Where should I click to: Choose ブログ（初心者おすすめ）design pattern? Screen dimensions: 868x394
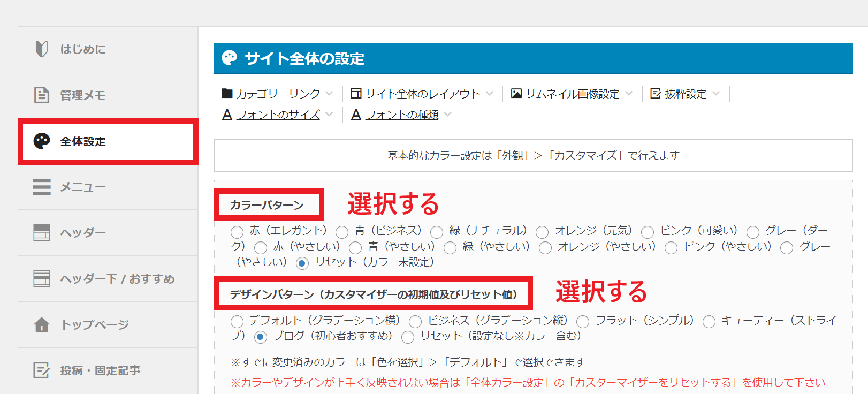click(261, 337)
